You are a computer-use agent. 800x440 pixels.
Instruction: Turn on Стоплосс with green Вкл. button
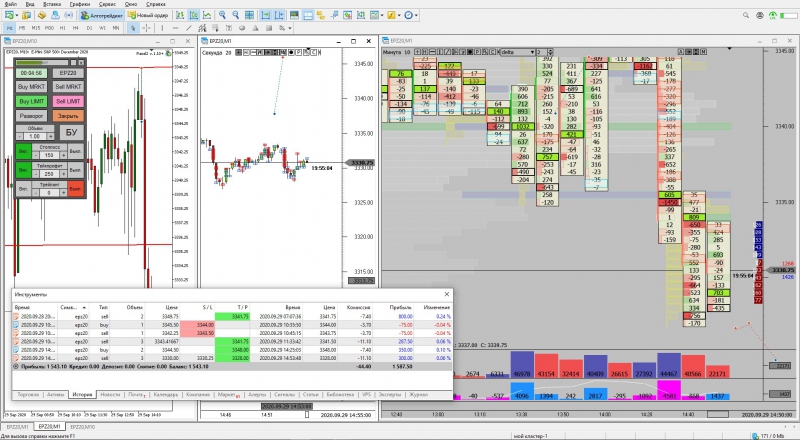pos(23,152)
